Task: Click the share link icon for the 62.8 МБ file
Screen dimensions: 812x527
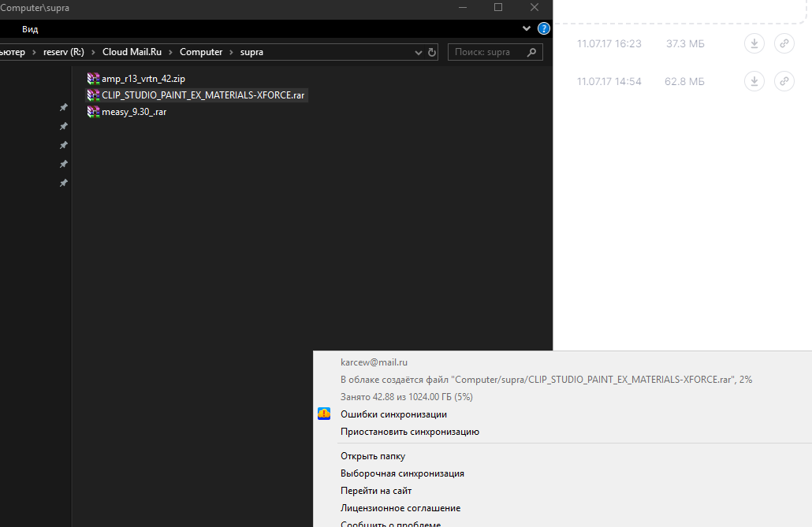Action: (784, 81)
